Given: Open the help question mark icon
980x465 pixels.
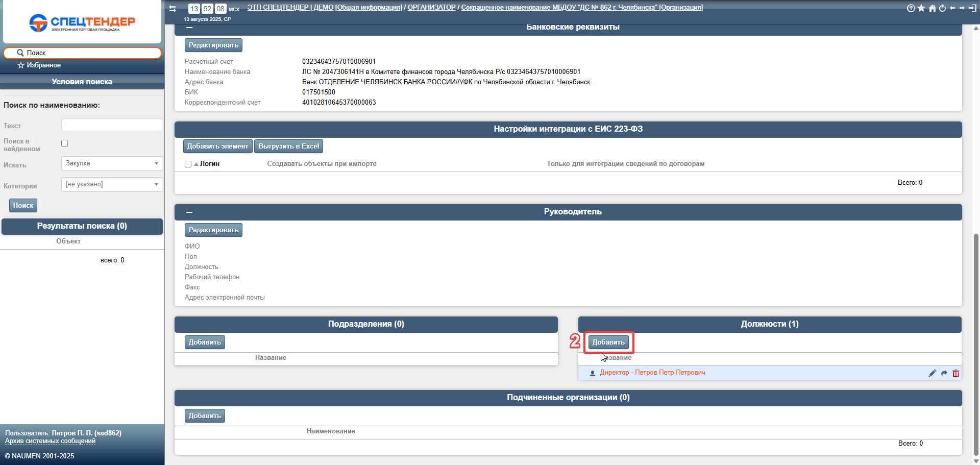Looking at the screenshot, I should [x=911, y=8].
